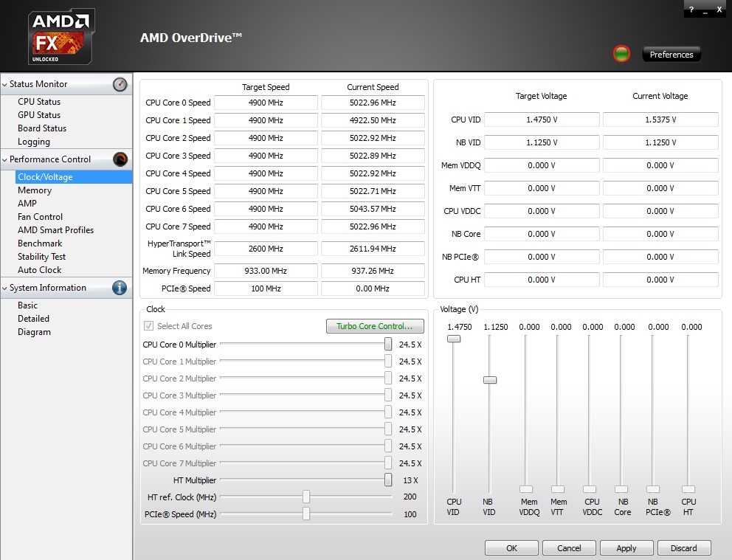Collapse the Performance Control section
This screenshot has height=560, width=732.
pos(4,159)
